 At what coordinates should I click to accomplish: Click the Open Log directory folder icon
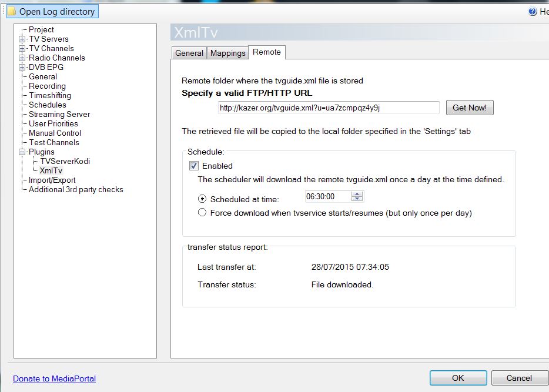[12, 12]
